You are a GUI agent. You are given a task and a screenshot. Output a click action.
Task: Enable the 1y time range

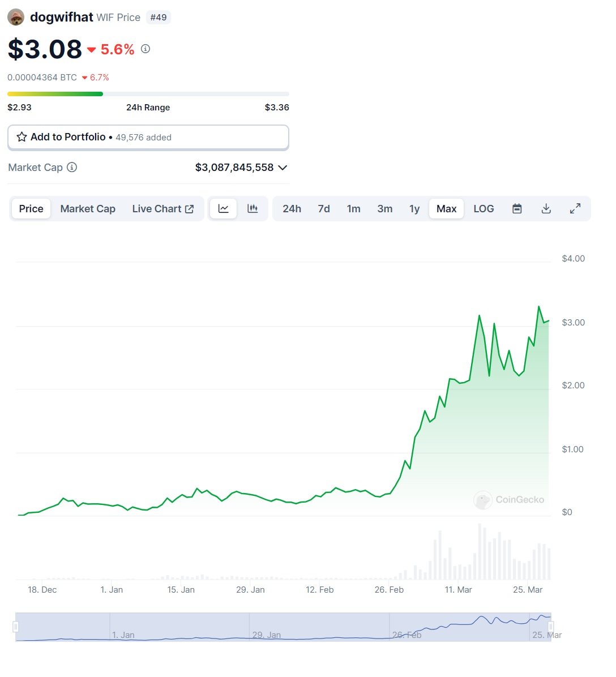tap(414, 208)
